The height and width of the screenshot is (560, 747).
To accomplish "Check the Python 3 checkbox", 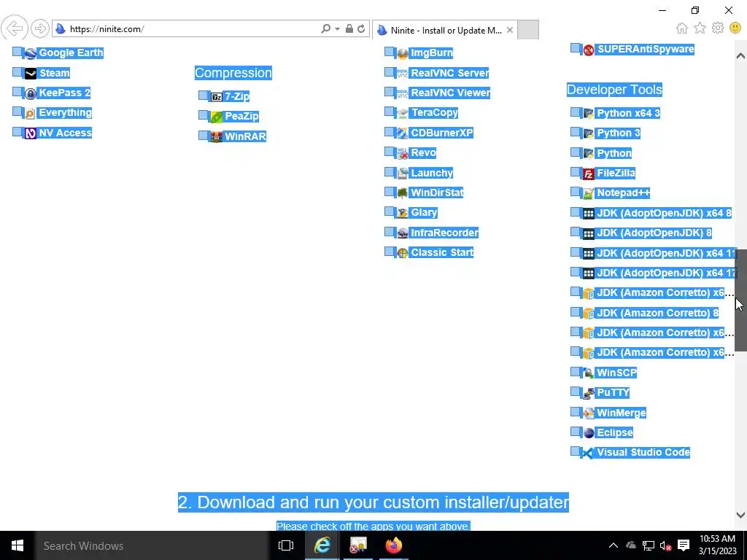I will (x=575, y=133).
